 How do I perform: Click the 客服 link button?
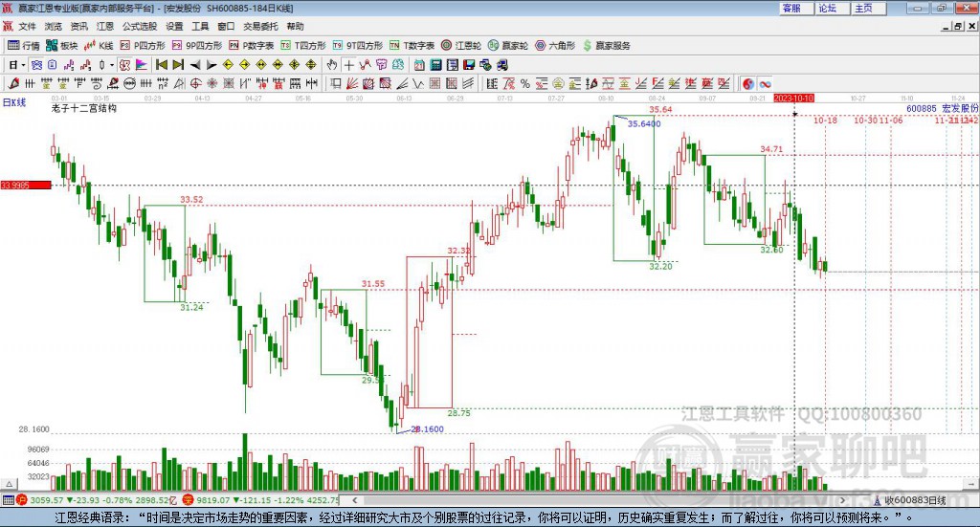point(796,8)
